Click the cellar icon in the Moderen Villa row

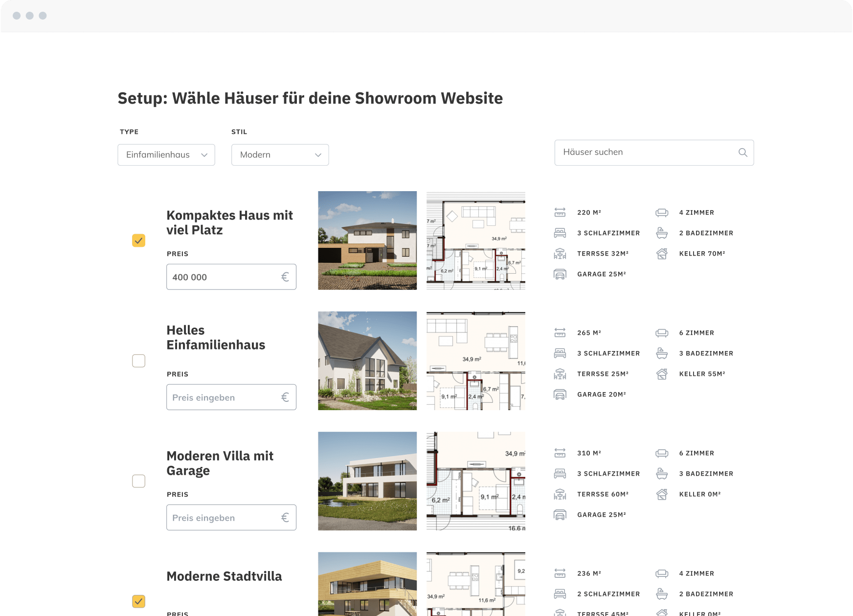tap(662, 494)
